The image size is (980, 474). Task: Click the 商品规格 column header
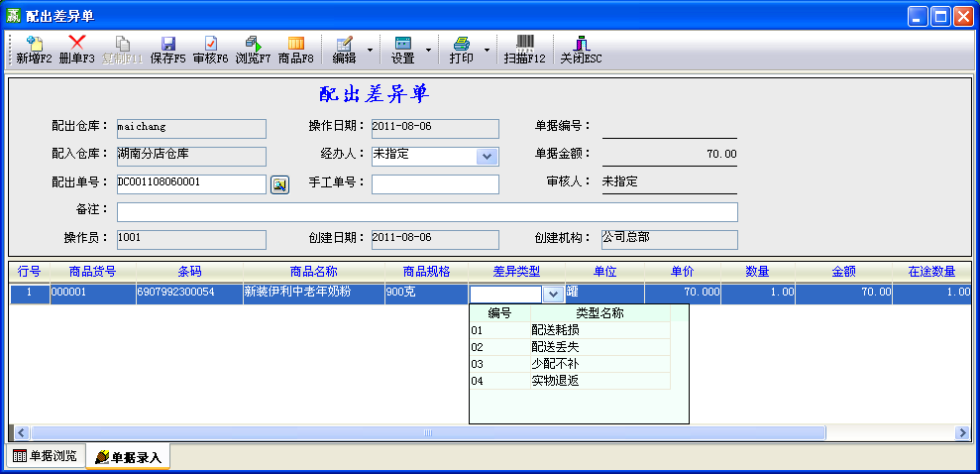coord(426,272)
